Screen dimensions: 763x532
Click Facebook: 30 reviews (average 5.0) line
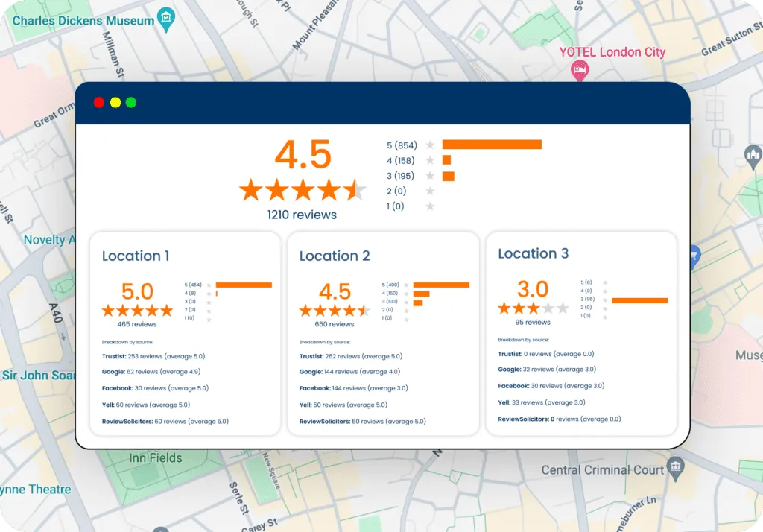(x=155, y=388)
